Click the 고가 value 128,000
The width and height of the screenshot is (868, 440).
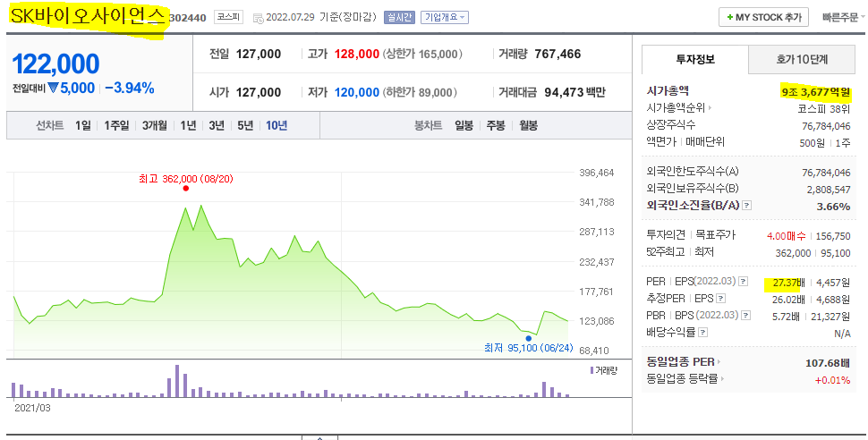pos(357,55)
